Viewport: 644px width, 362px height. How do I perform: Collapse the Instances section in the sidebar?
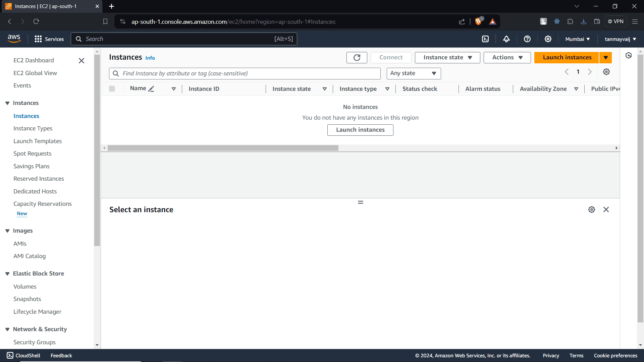7,103
